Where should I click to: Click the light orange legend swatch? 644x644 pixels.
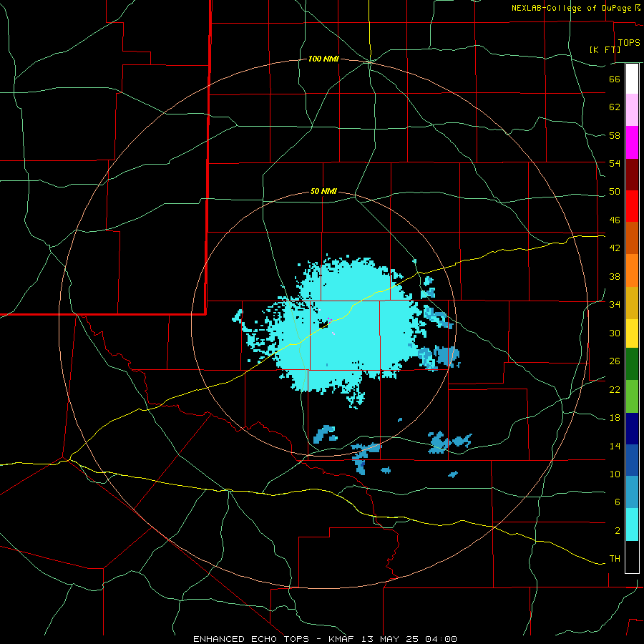pyautogui.click(x=632, y=270)
